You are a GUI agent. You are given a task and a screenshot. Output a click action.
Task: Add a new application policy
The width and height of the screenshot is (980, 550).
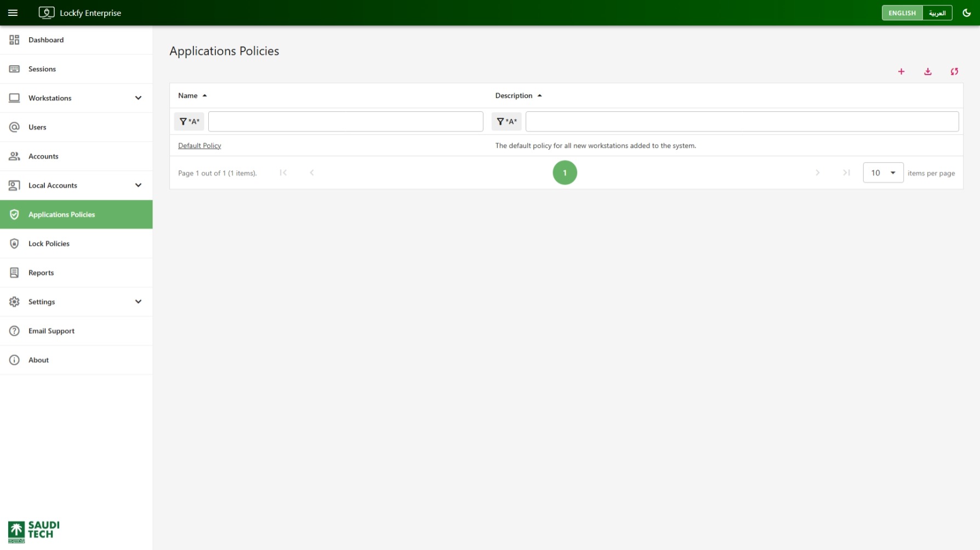coord(901,71)
